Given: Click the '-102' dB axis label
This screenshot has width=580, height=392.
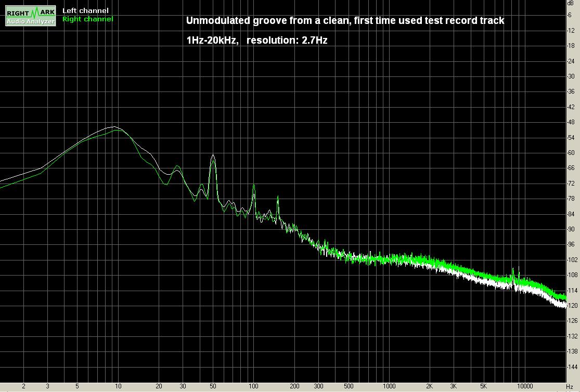Looking at the screenshot, I should point(572,260).
